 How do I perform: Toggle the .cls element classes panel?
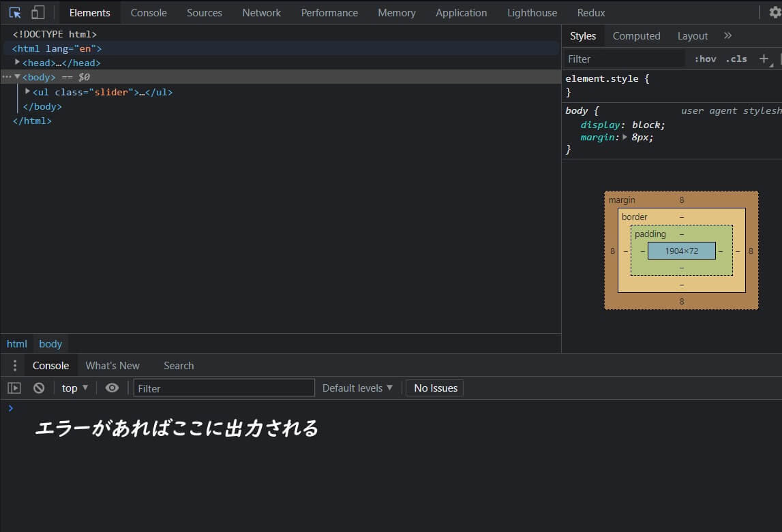click(736, 59)
